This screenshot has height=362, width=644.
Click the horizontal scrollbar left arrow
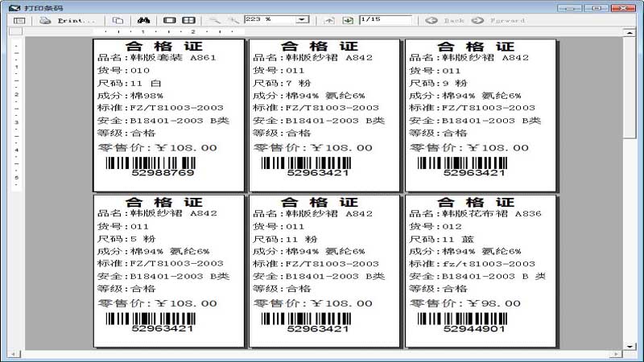(14, 354)
